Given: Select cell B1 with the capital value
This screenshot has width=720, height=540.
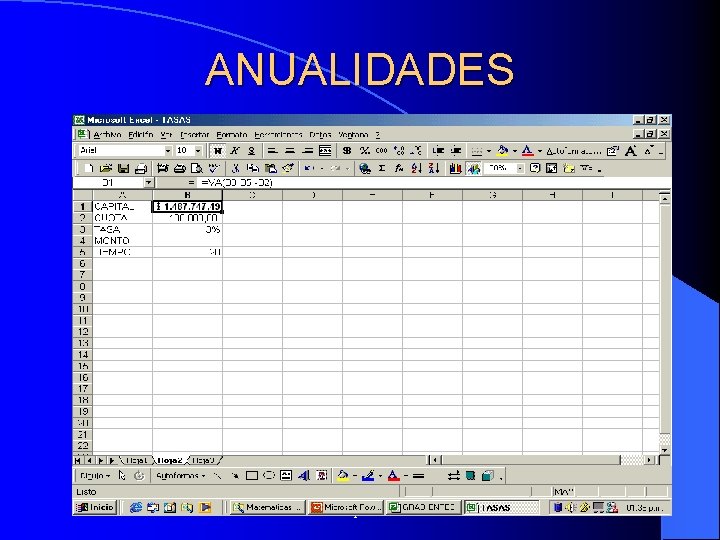Looking at the screenshot, I should 187,207.
